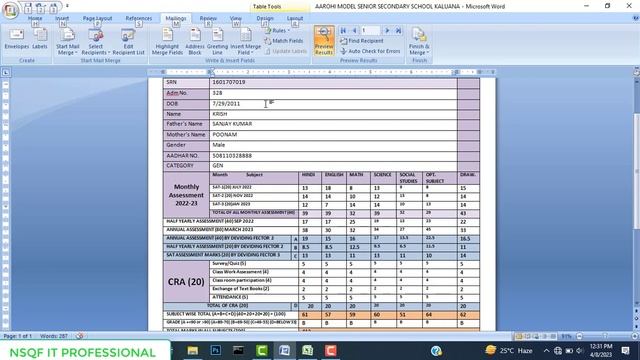Click the CRA (20) cell

click(186, 282)
